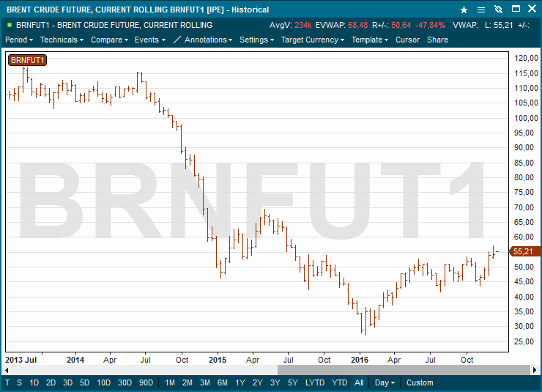Click the -47,84% change value
542x392 pixels.
[x=430, y=25]
